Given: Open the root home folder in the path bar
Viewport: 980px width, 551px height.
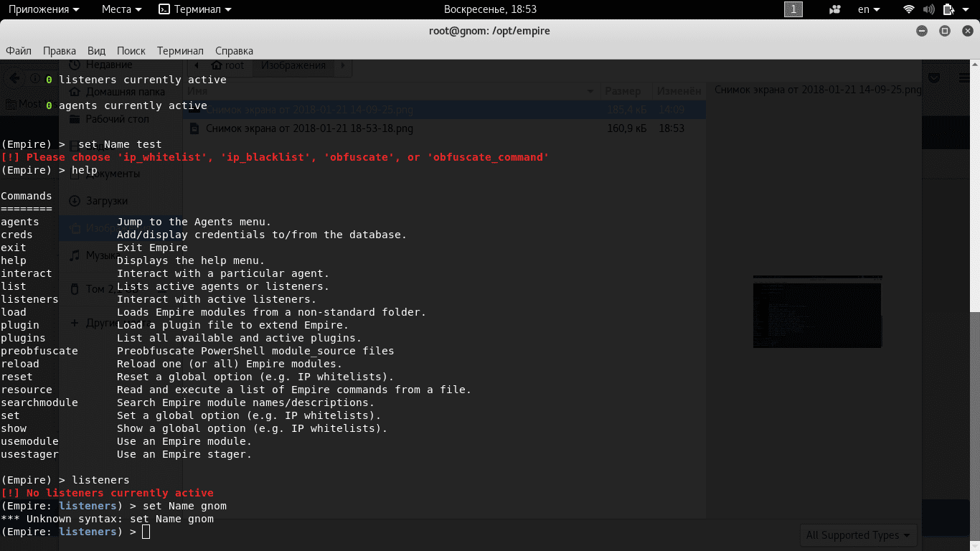Looking at the screenshot, I should 227,65.
